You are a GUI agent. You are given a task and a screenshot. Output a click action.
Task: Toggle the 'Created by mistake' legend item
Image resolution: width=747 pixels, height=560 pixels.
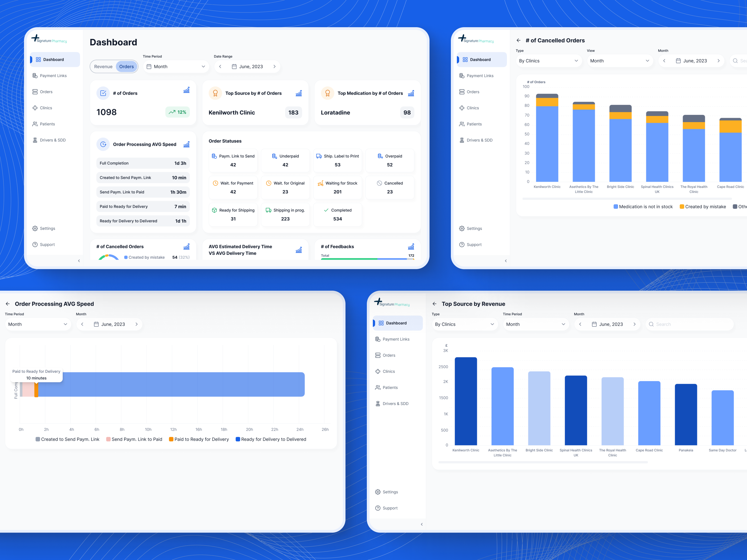pos(702,206)
